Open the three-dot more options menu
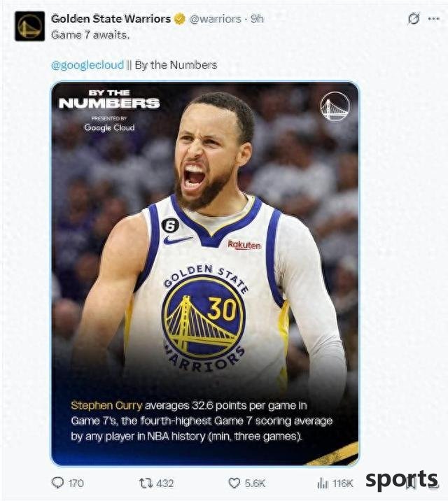Image resolution: width=448 pixels, height=501 pixels. pyautogui.click(x=433, y=19)
